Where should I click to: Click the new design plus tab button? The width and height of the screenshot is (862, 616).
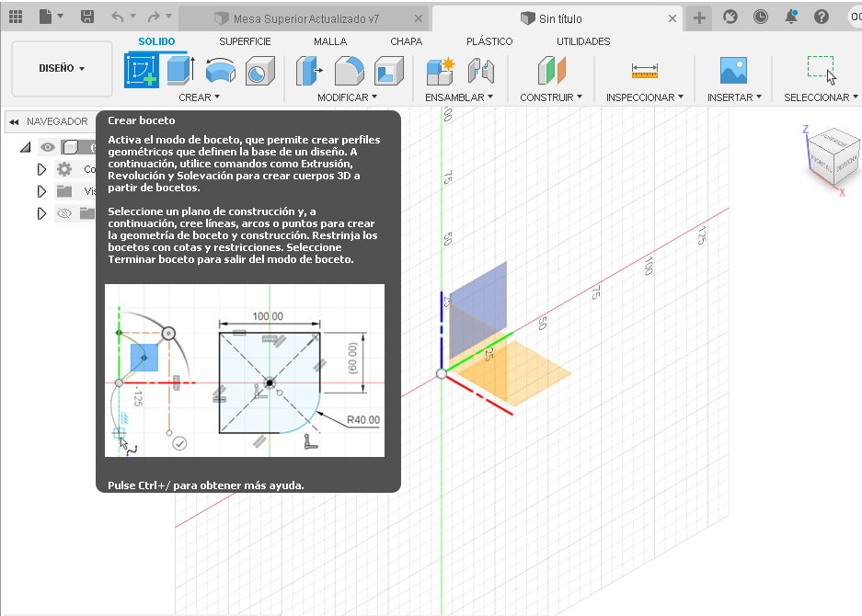point(699,18)
